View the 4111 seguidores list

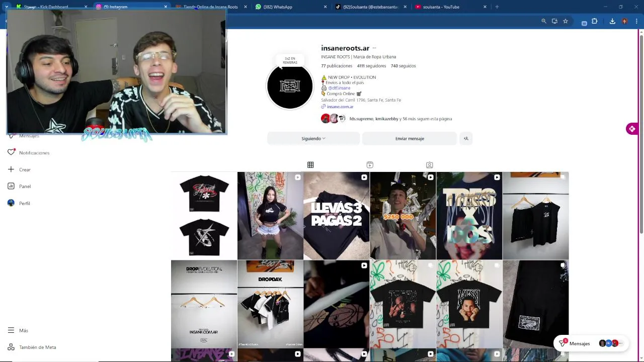(x=371, y=66)
